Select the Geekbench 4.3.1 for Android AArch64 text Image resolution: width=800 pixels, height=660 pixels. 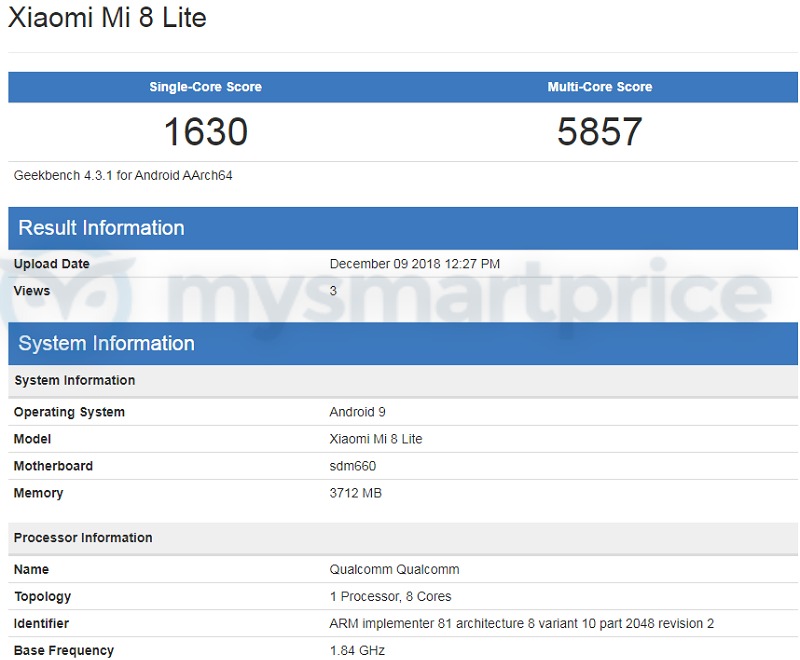(x=123, y=175)
